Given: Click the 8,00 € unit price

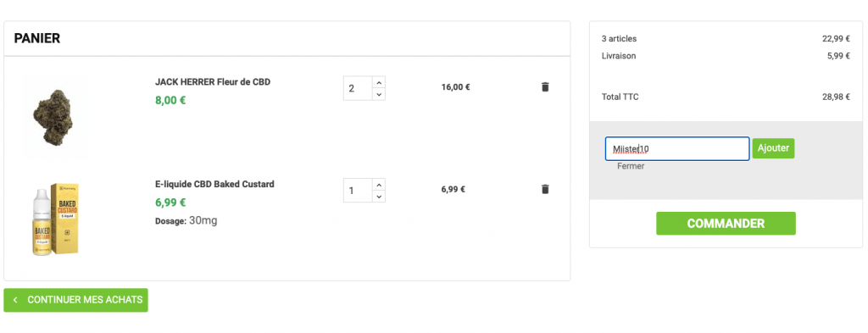Looking at the screenshot, I should (x=170, y=101).
